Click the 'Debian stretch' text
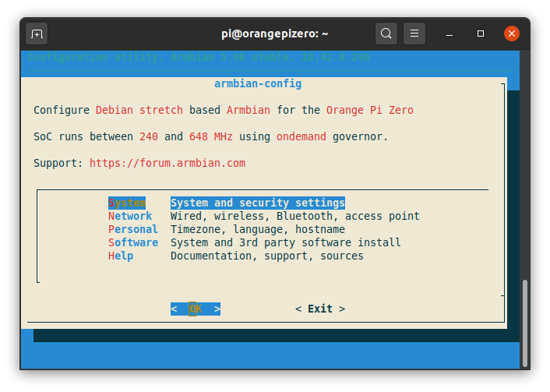 [x=139, y=110]
